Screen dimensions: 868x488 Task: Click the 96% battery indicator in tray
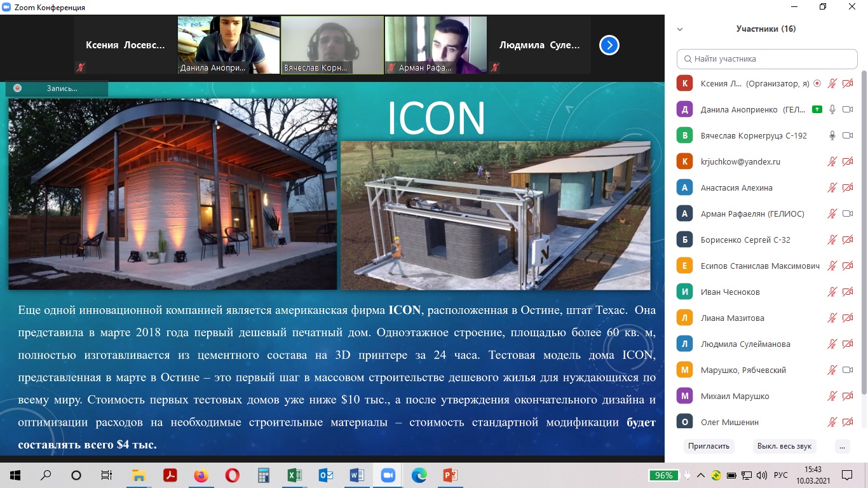pyautogui.click(x=663, y=475)
